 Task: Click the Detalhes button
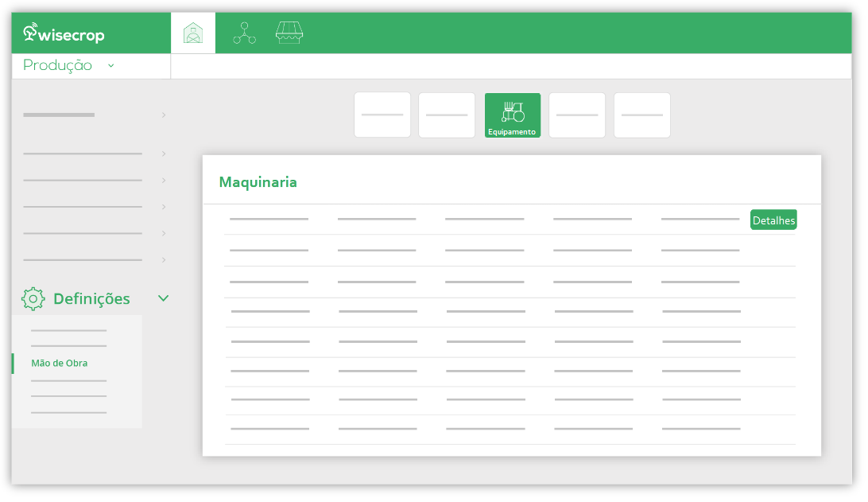pos(773,220)
